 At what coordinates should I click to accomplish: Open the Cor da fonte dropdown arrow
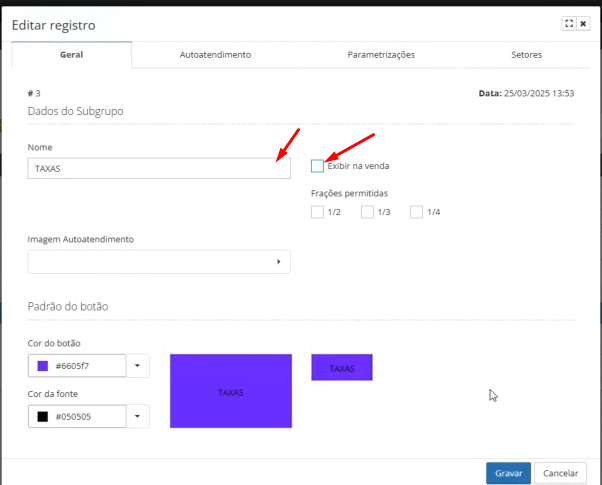[x=138, y=416]
